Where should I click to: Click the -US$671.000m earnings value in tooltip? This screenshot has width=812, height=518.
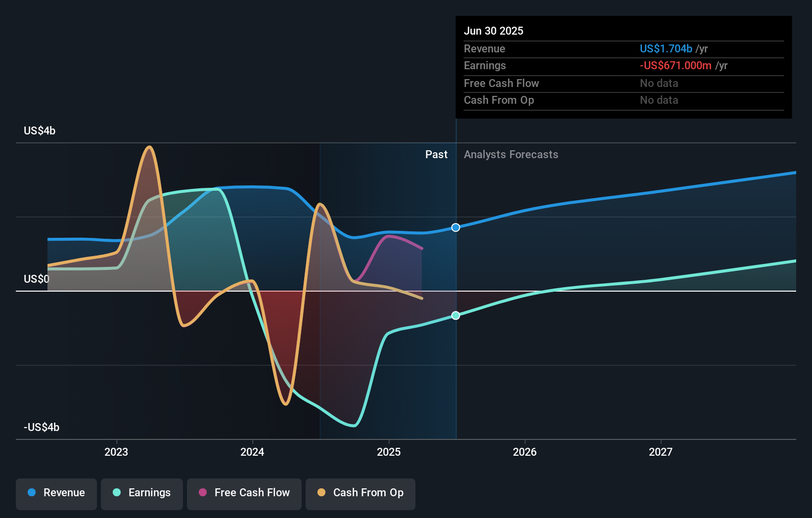pyautogui.click(x=676, y=65)
